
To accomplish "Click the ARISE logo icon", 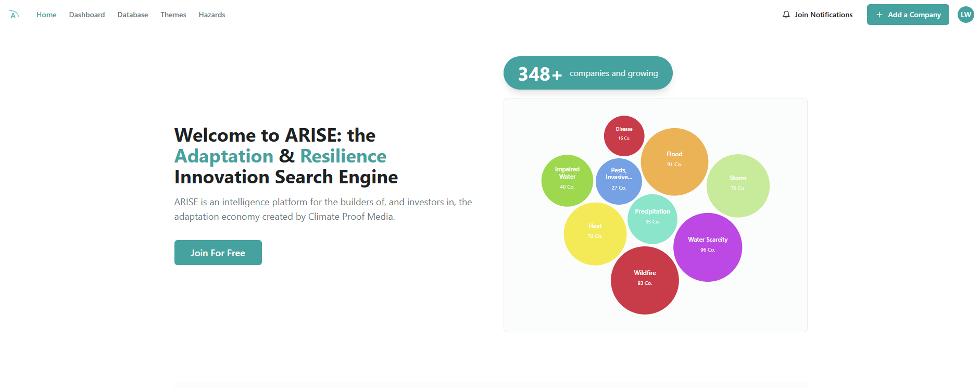I will [14, 15].
